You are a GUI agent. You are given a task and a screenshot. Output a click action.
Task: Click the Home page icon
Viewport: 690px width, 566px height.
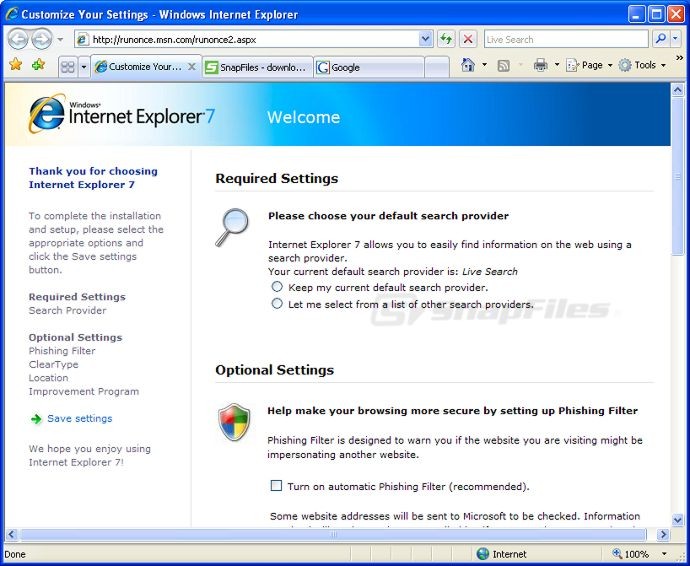(x=468, y=65)
